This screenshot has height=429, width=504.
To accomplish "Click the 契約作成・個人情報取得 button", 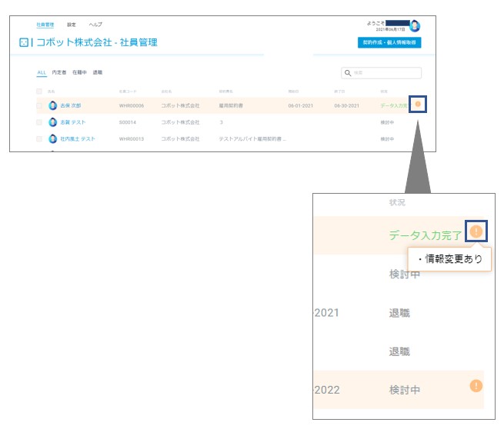I will (389, 42).
